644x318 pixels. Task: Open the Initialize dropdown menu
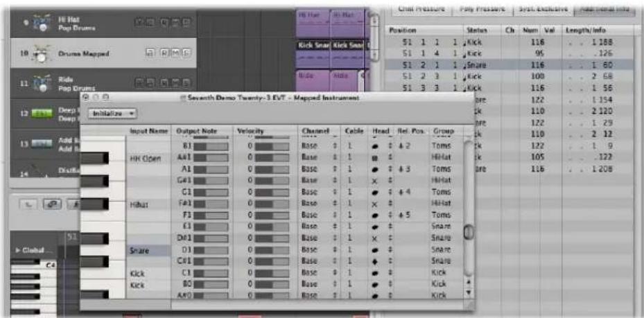coord(112,114)
